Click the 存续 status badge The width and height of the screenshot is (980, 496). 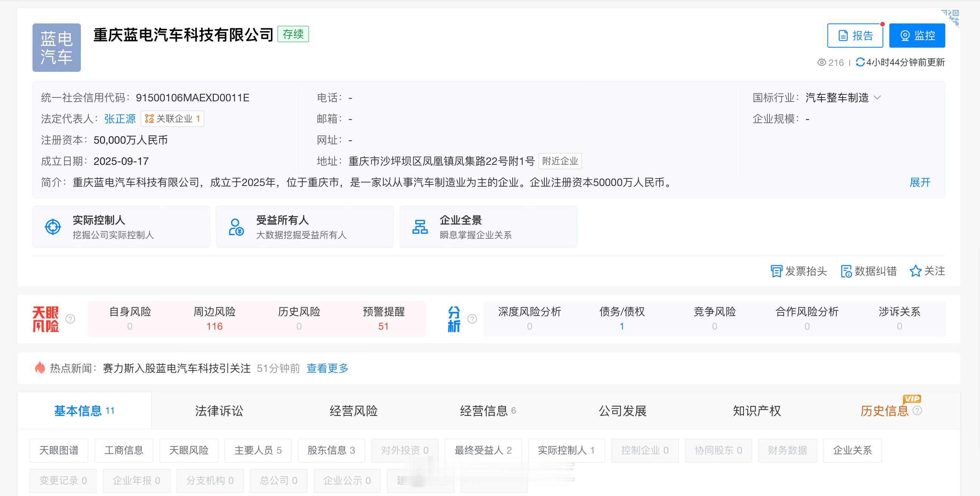293,34
